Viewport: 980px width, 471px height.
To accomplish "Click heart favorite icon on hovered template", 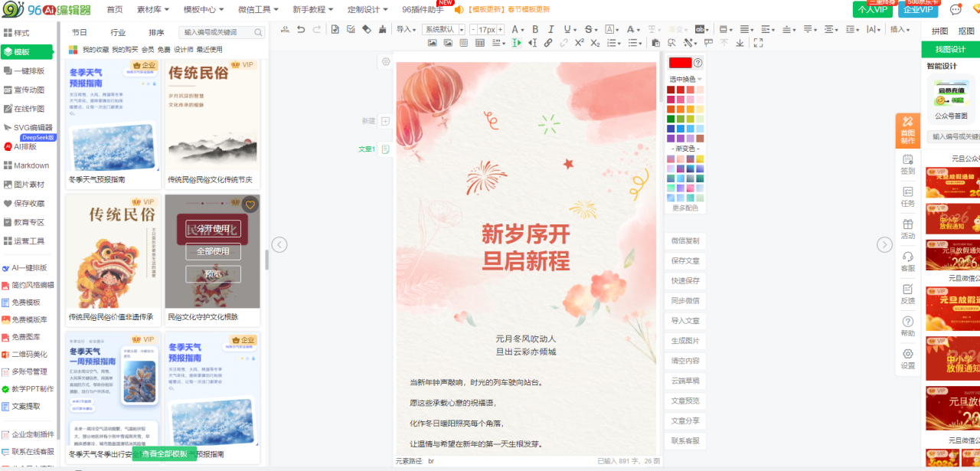I will (250, 205).
